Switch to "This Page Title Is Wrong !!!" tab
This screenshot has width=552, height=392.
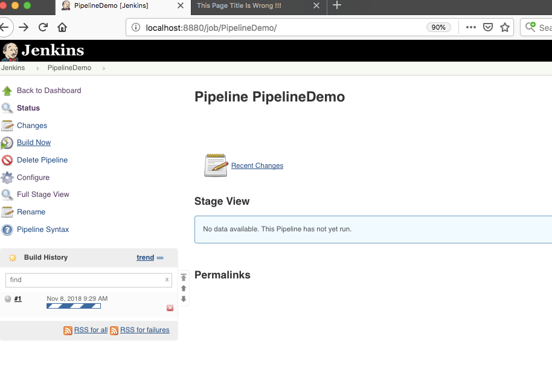[x=248, y=5]
